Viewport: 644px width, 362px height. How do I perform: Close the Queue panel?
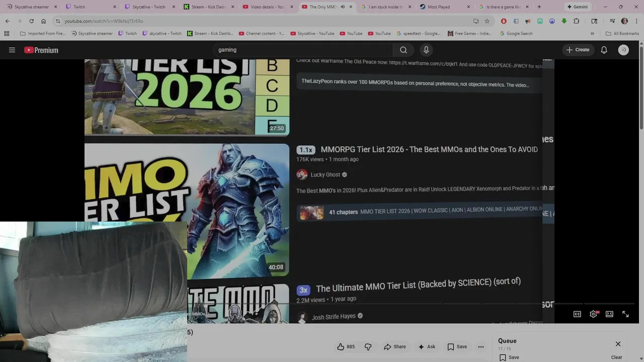click(618, 344)
